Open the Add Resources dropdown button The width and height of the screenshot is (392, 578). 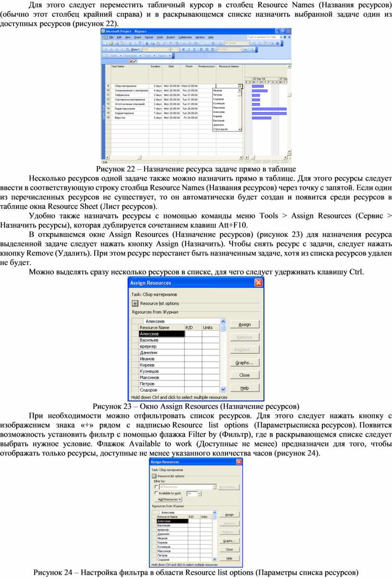[168, 499]
